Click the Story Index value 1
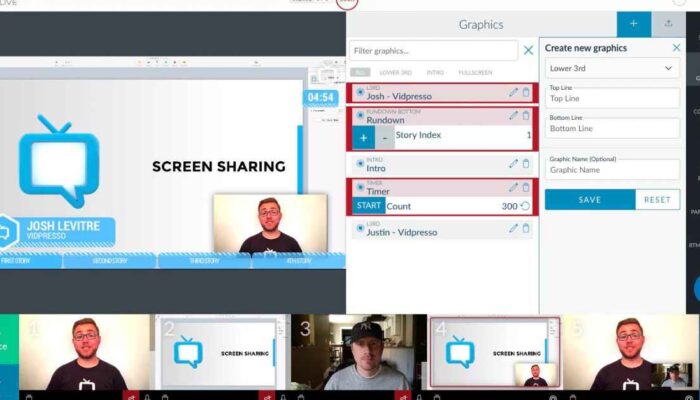Screen dimensions: 700x400 point(529,135)
